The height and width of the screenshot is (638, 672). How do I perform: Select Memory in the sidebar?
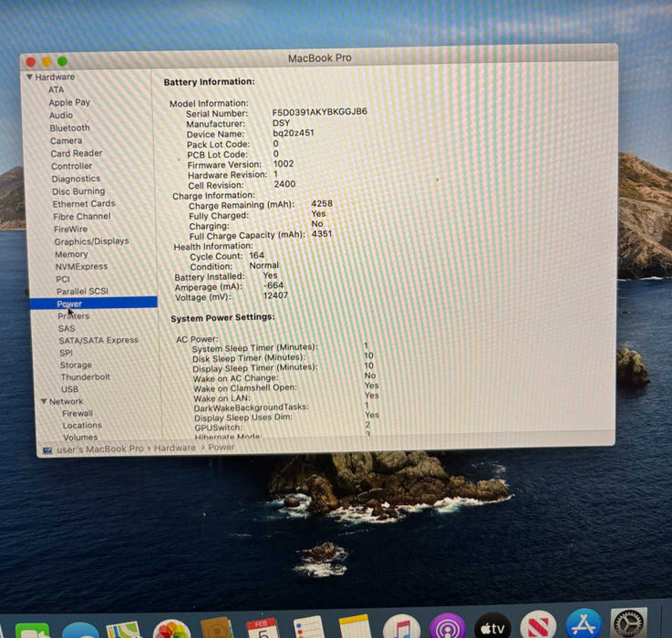point(71,254)
